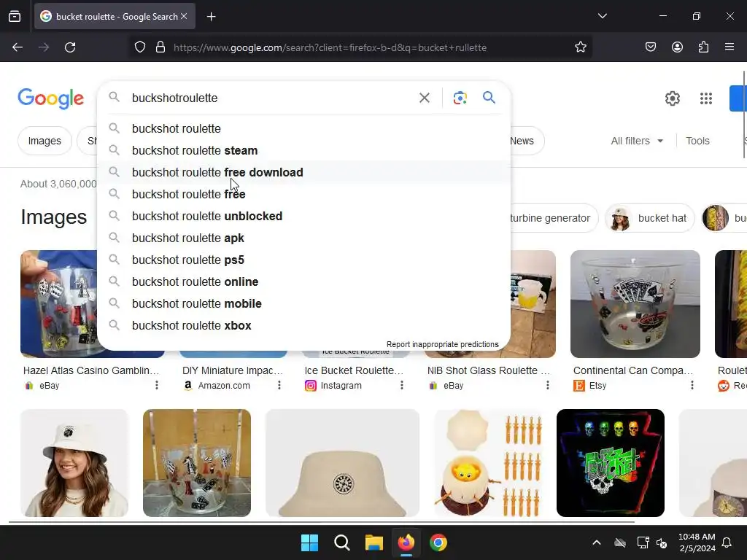Open woman in white bucket hat thumbnail
This screenshot has width=747, height=560.
point(74,463)
